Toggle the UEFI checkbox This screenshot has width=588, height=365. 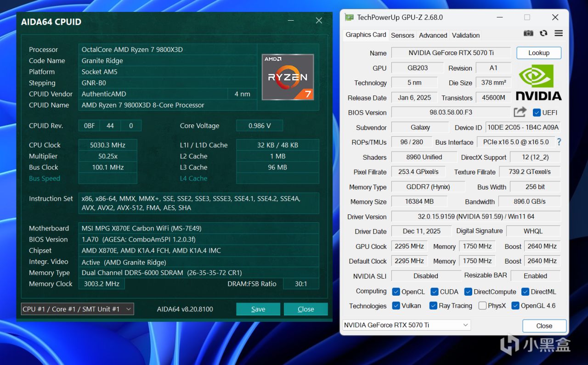(x=537, y=112)
